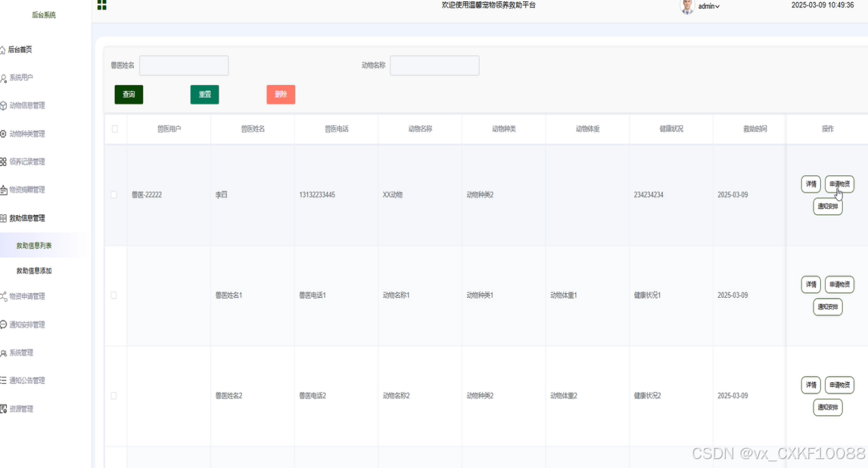
Task: Click the cell XX动物
Action: point(393,195)
